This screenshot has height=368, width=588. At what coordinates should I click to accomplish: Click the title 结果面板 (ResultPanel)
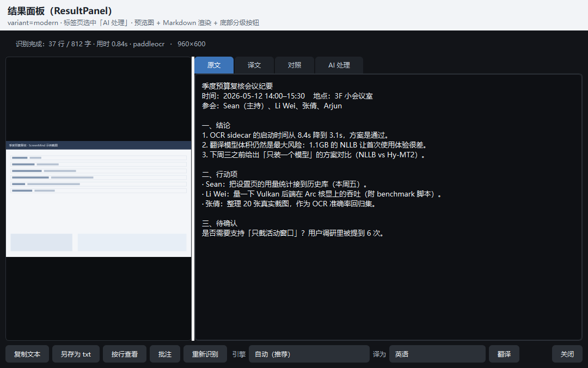[x=60, y=11]
